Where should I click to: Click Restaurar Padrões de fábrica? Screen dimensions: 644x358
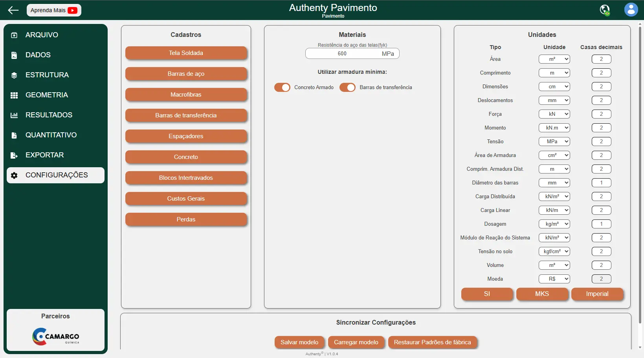coord(432,342)
